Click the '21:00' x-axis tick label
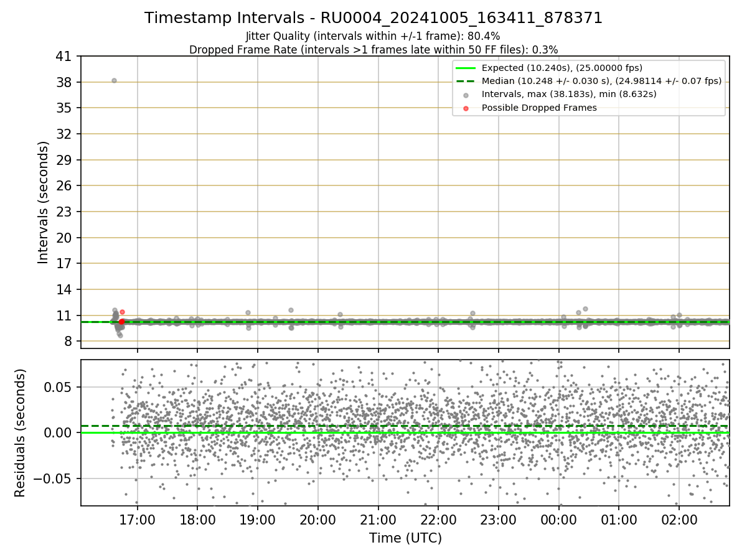Image resolution: width=747 pixels, height=560 pixels. pyautogui.click(x=378, y=519)
